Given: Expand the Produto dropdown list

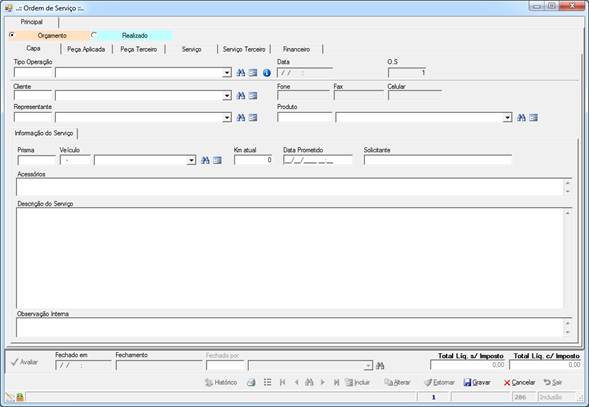Looking at the screenshot, I should click(x=507, y=118).
